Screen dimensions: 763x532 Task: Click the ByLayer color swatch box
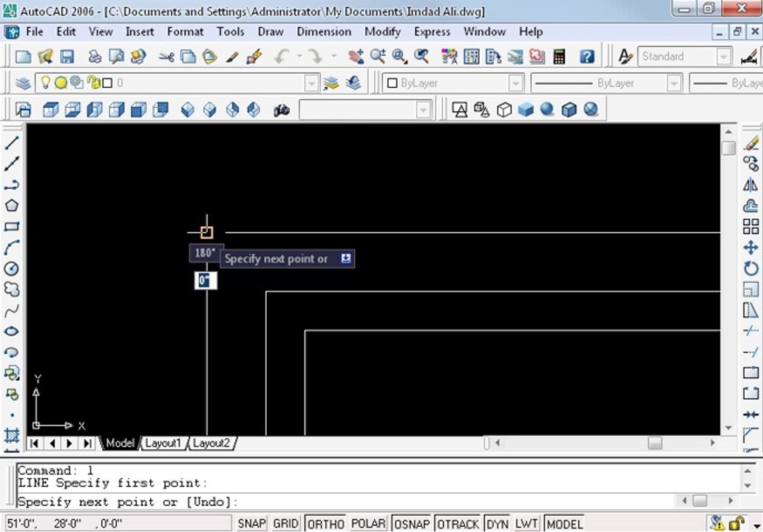[392, 83]
